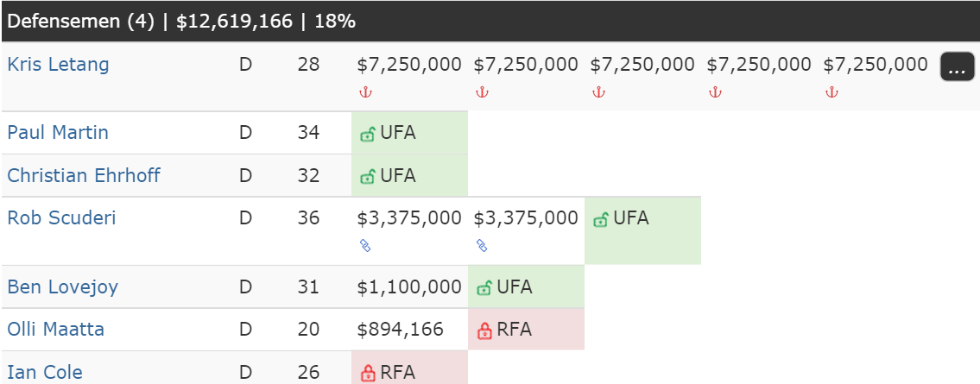Image resolution: width=980 pixels, height=384 pixels.
Task: Open Paul Martin's player page
Action: pos(58,132)
